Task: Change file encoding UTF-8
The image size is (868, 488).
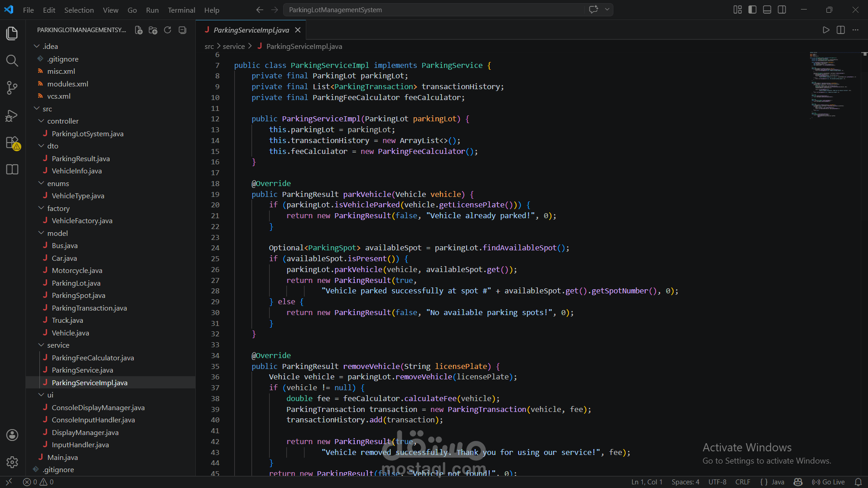Action: (x=717, y=482)
